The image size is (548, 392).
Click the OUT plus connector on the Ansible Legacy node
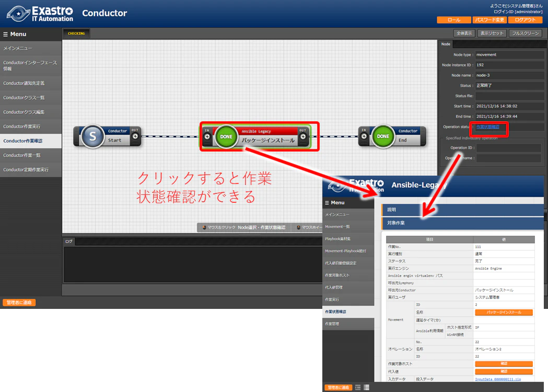pyautogui.click(x=303, y=137)
